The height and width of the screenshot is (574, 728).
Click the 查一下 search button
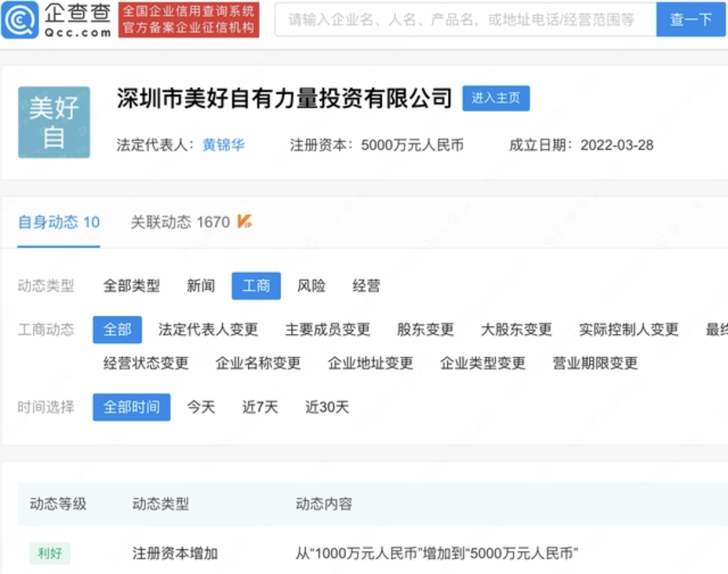click(x=691, y=20)
